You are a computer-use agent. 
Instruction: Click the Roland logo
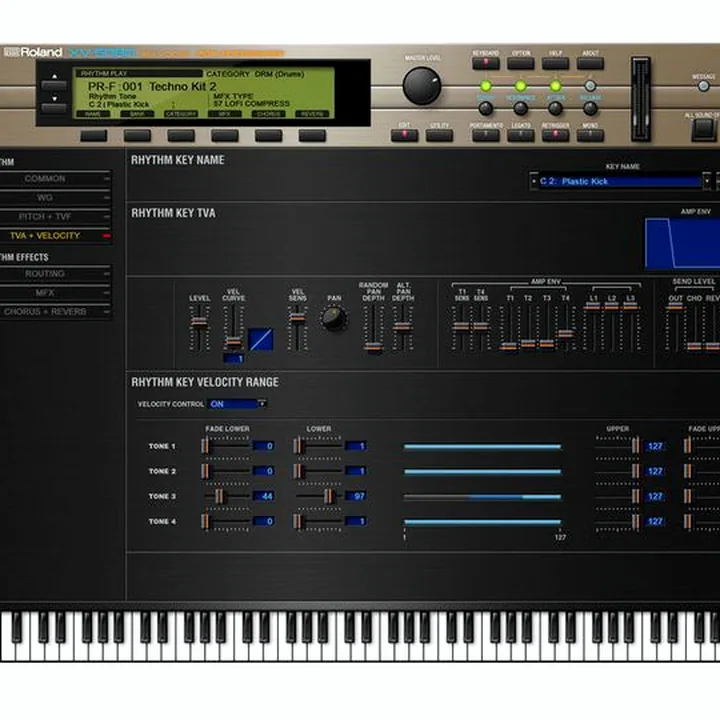(35, 52)
